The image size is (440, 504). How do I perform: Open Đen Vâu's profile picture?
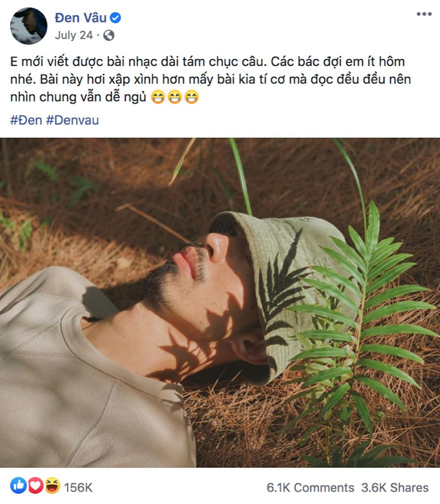click(28, 25)
